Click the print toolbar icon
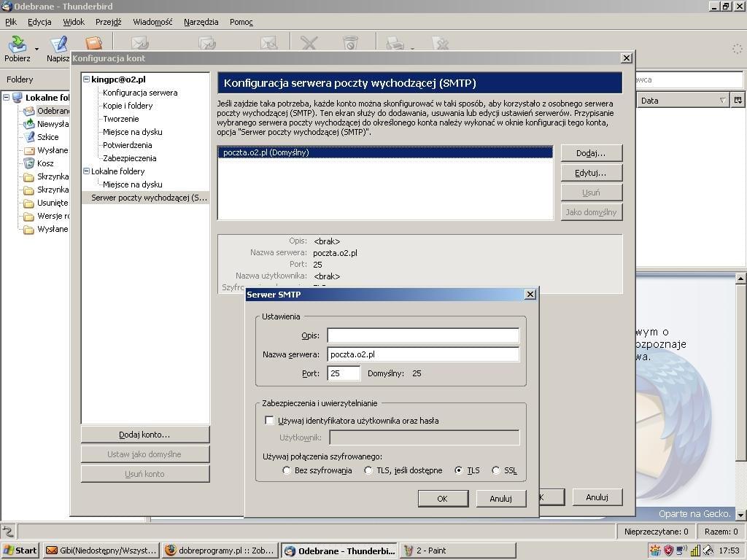747x560 pixels. pyautogui.click(x=395, y=44)
